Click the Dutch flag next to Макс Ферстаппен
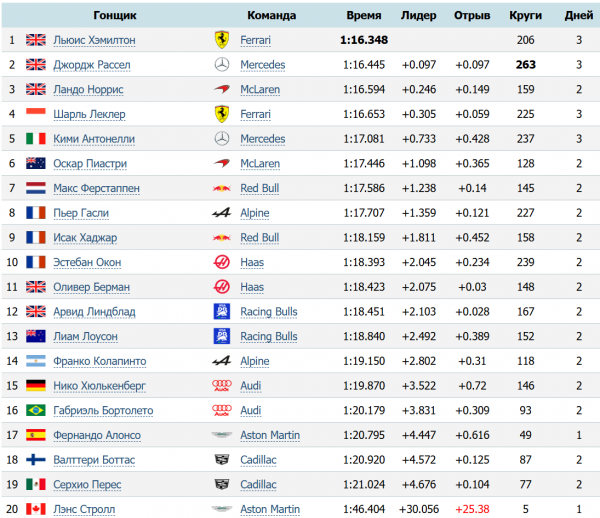 click(x=36, y=188)
